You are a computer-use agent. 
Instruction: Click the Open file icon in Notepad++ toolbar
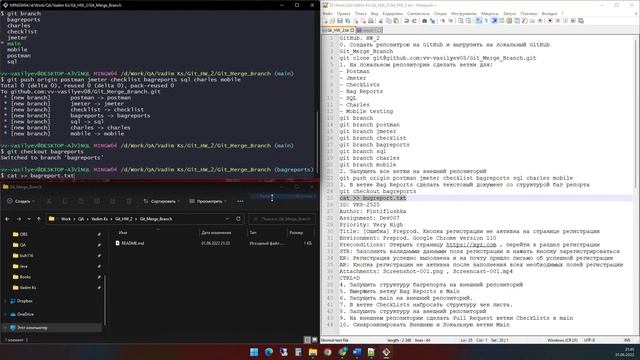332,21
